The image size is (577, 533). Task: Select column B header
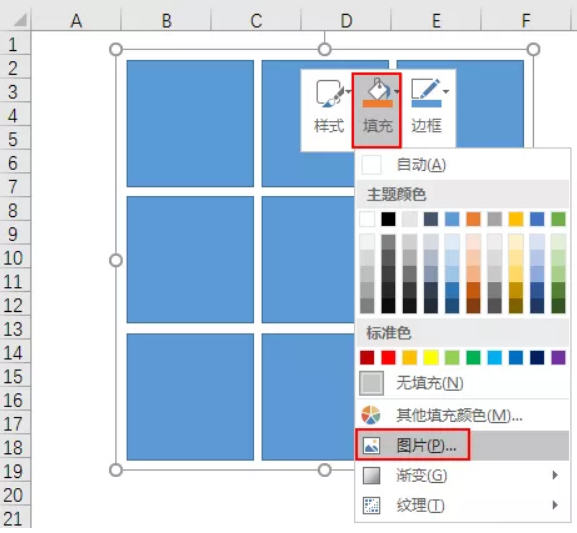(166, 20)
